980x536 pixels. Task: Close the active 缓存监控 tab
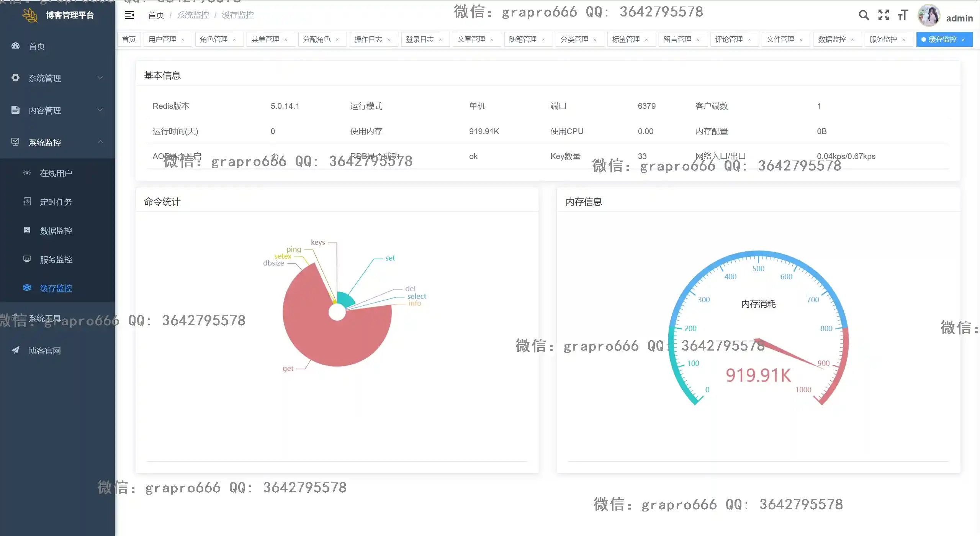click(x=963, y=40)
